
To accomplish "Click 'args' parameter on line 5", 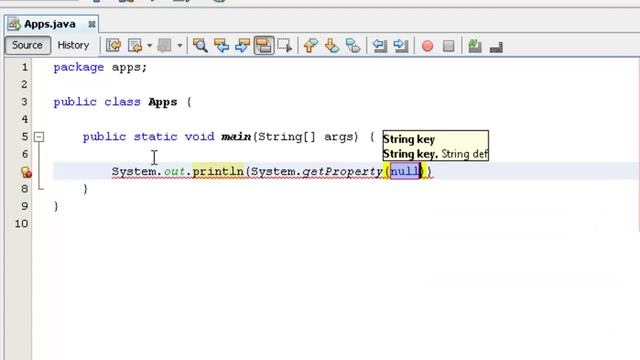I will (338, 137).
